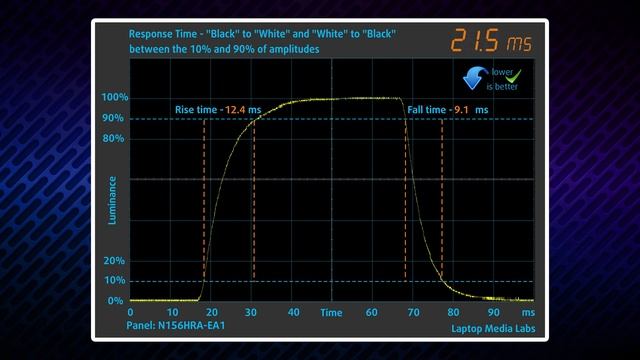Click the blue downward arrow icon

pyautogui.click(x=475, y=78)
